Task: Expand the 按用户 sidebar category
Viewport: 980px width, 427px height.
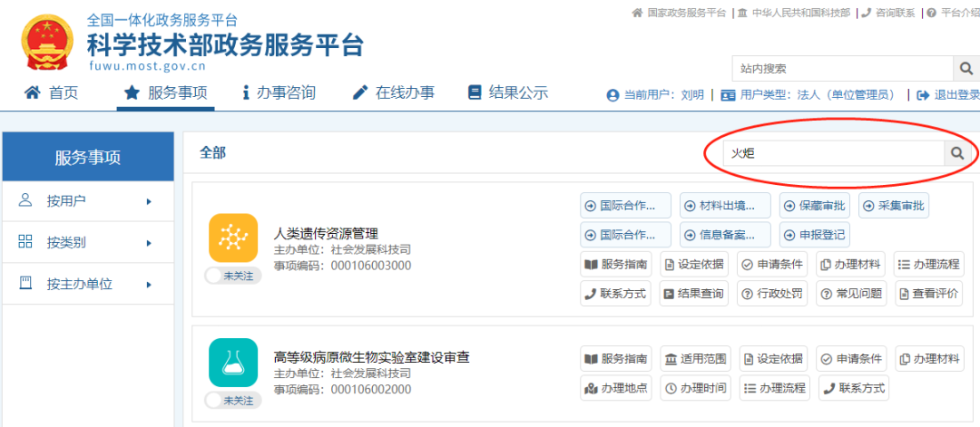Action: coord(88,201)
